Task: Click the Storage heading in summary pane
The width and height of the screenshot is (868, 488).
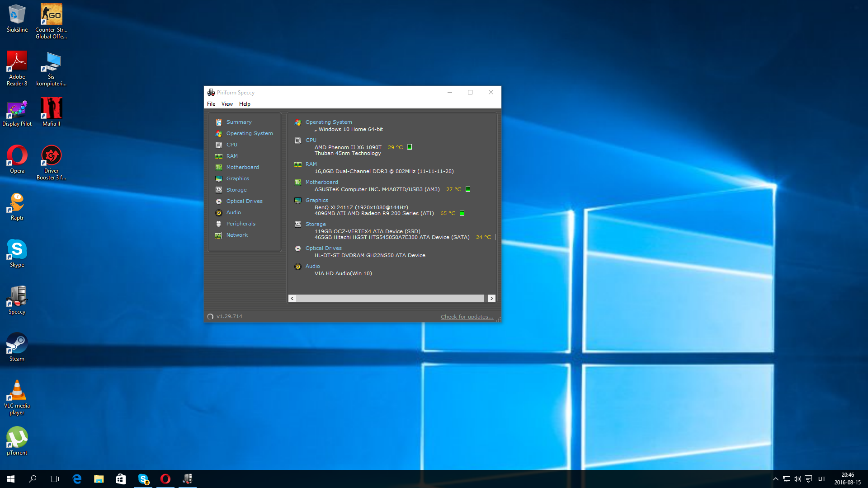Action: 316,224
